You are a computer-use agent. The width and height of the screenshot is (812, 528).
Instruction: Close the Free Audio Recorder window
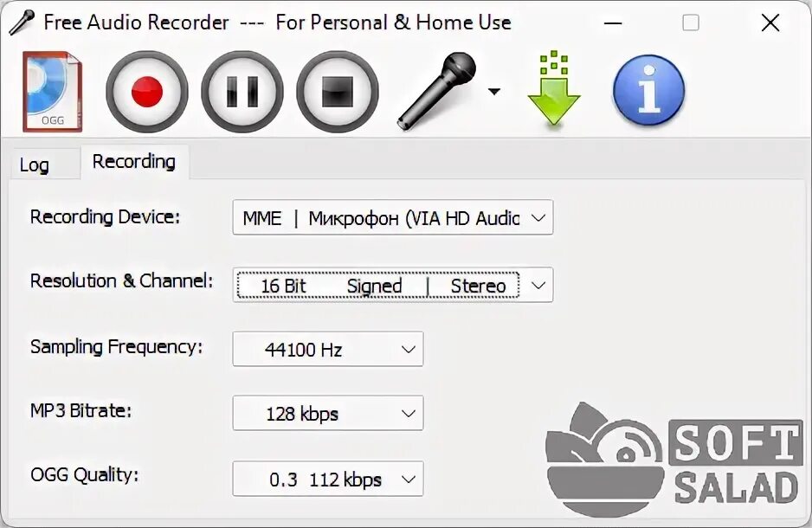coord(770,23)
